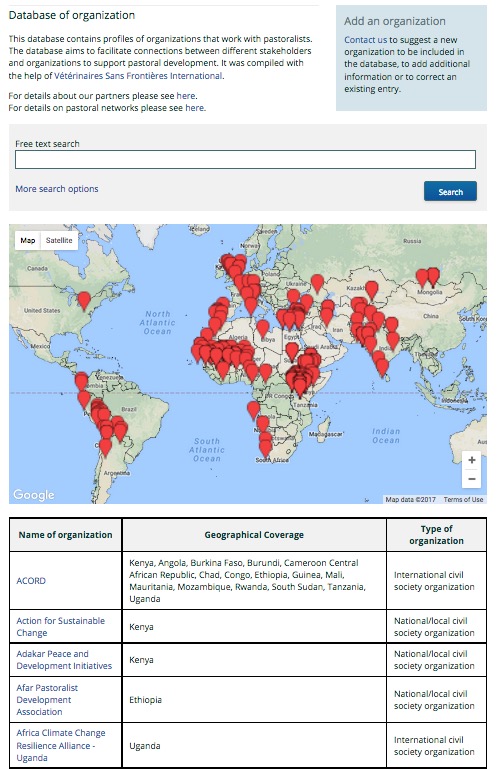This screenshot has width=497, height=769.
Task: Open Vétérinaires Sans Frontières International link
Action: pyautogui.click(x=138, y=76)
